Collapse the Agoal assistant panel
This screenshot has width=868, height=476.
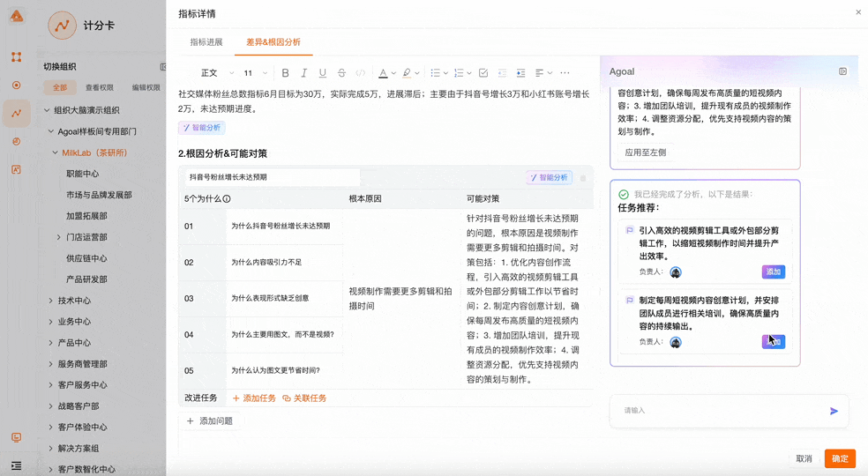click(x=842, y=71)
